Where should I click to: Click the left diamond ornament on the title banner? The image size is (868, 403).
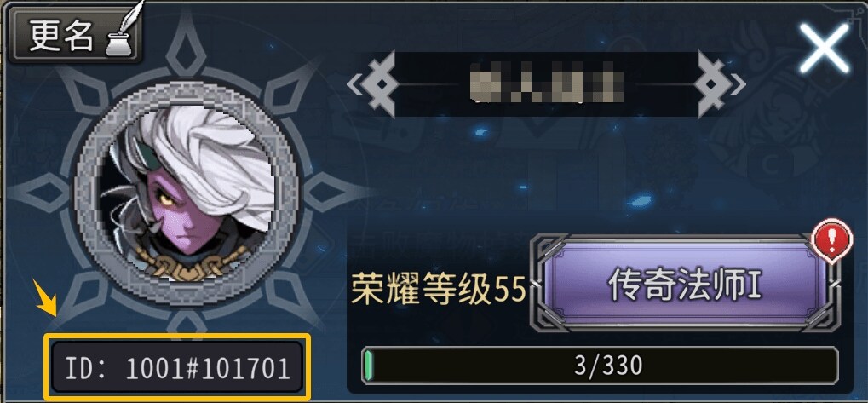click(x=379, y=84)
